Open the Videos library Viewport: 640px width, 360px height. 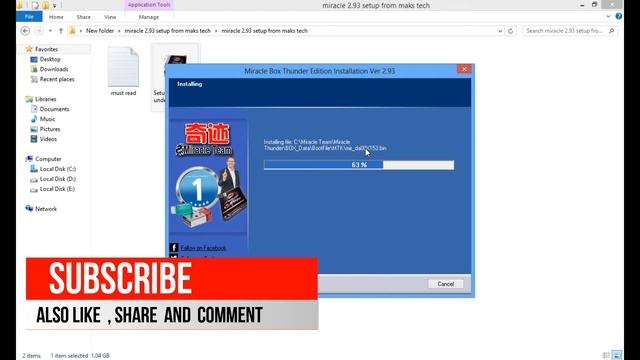48,139
